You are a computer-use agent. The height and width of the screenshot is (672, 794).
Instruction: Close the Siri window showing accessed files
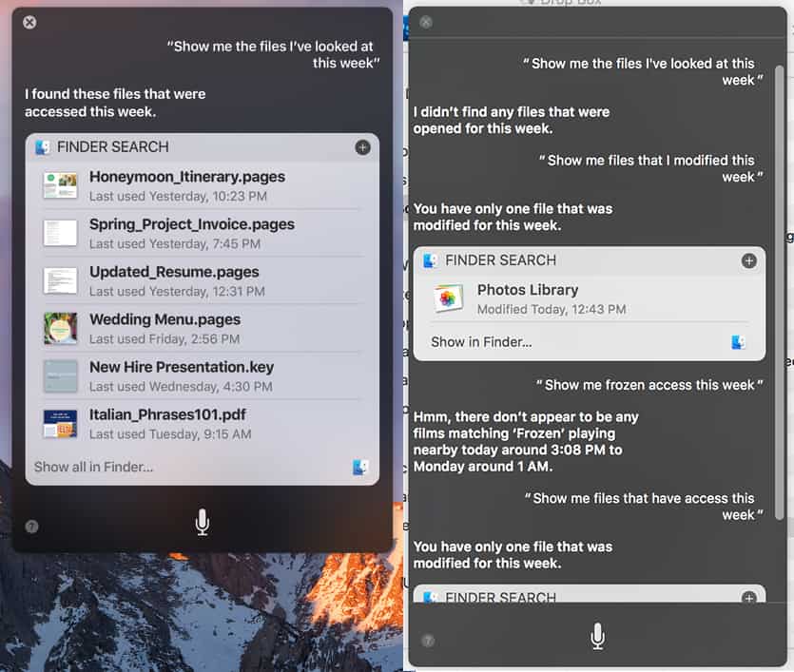coord(29,22)
